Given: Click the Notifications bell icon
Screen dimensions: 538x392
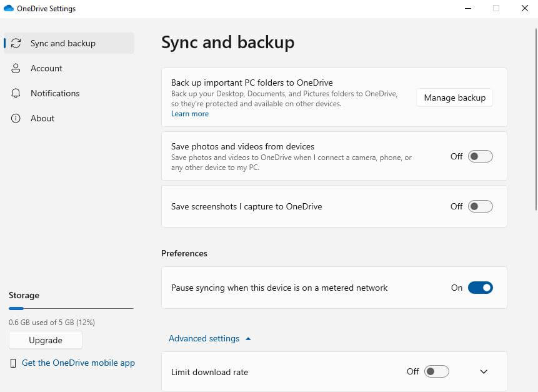Looking at the screenshot, I should (16, 94).
